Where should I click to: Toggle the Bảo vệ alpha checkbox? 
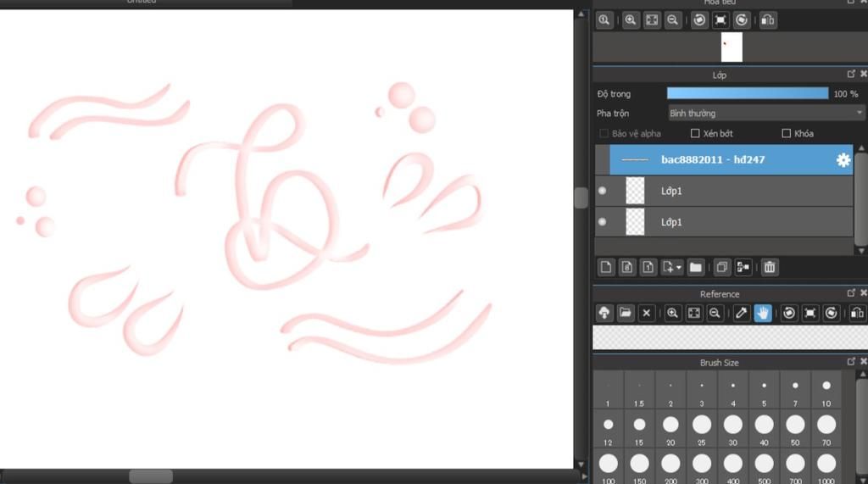604,133
